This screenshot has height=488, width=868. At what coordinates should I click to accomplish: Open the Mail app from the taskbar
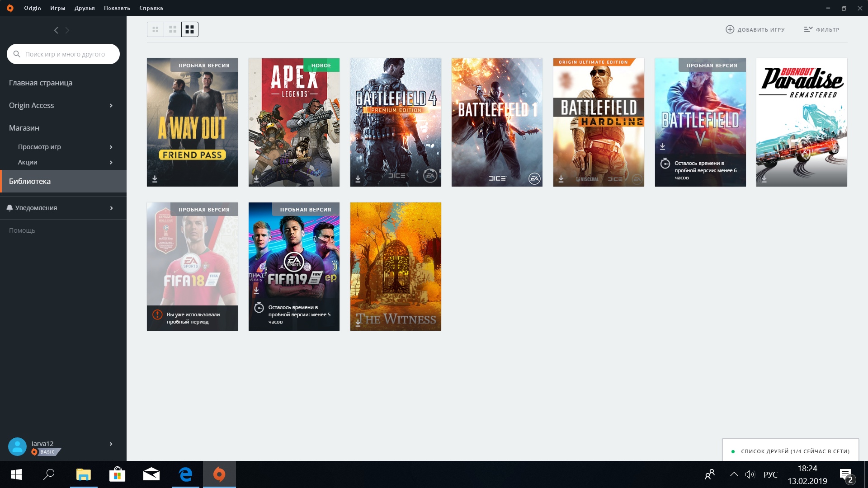coord(151,474)
